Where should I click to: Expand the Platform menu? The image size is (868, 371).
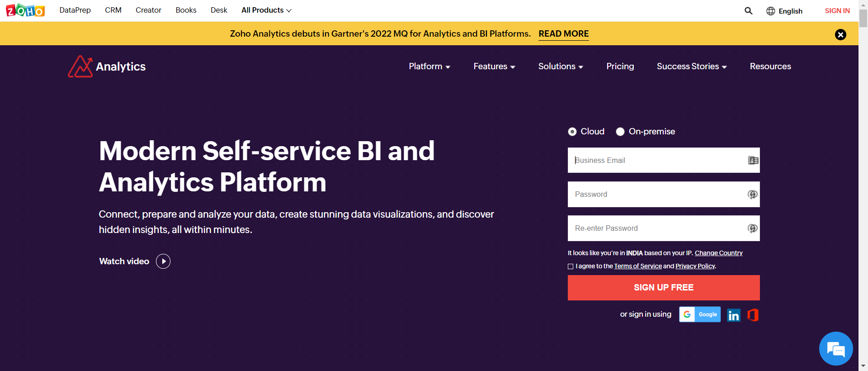tap(429, 67)
